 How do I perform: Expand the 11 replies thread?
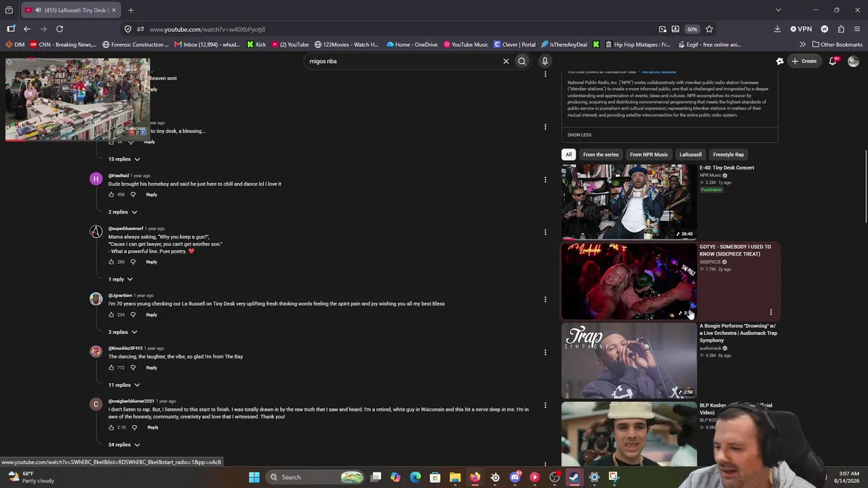click(x=124, y=385)
